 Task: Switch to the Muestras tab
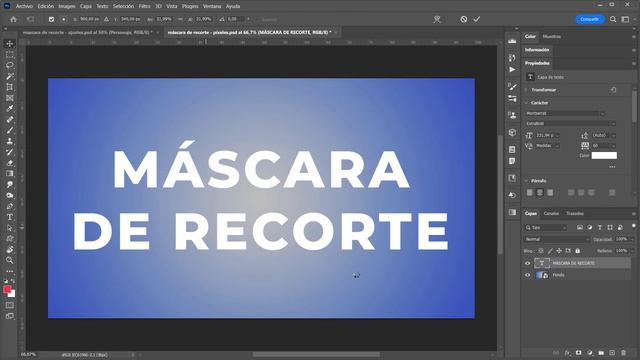tap(552, 37)
